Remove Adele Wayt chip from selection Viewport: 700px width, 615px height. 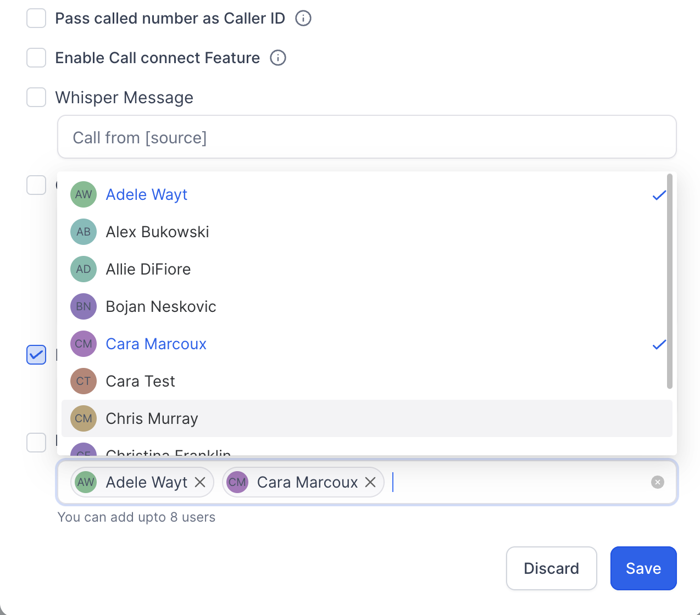[x=200, y=482]
